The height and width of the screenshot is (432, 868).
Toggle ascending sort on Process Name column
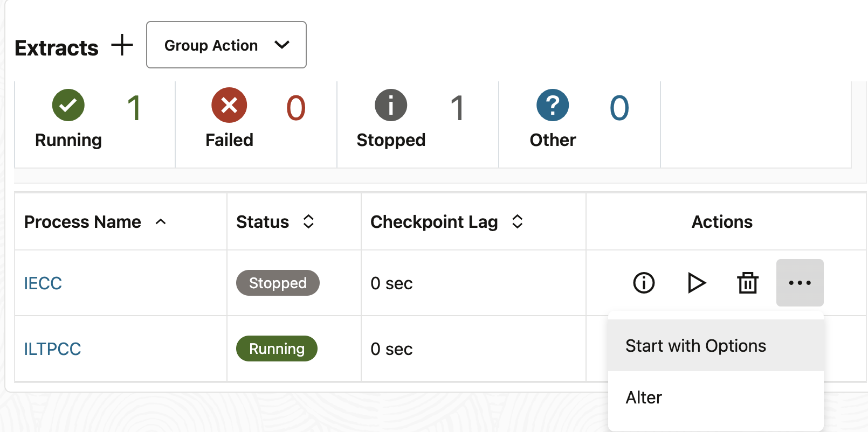click(x=160, y=222)
